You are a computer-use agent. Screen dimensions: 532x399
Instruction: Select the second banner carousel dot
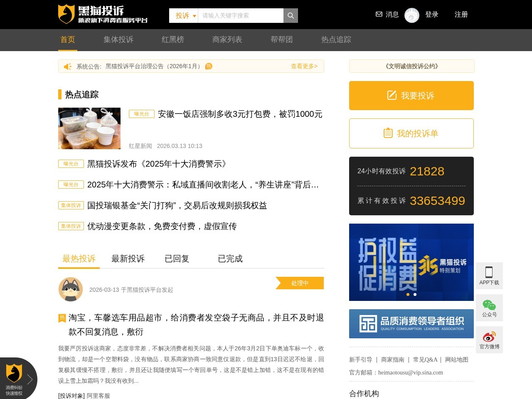pyautogui.click(x=414, y=294)
